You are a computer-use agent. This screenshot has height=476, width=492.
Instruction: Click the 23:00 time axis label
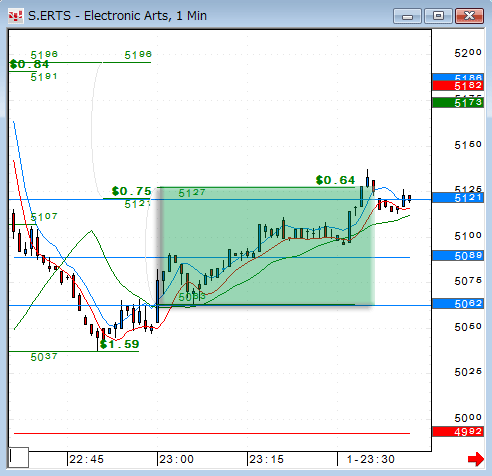pyautogui.click(x=176, y=459)
